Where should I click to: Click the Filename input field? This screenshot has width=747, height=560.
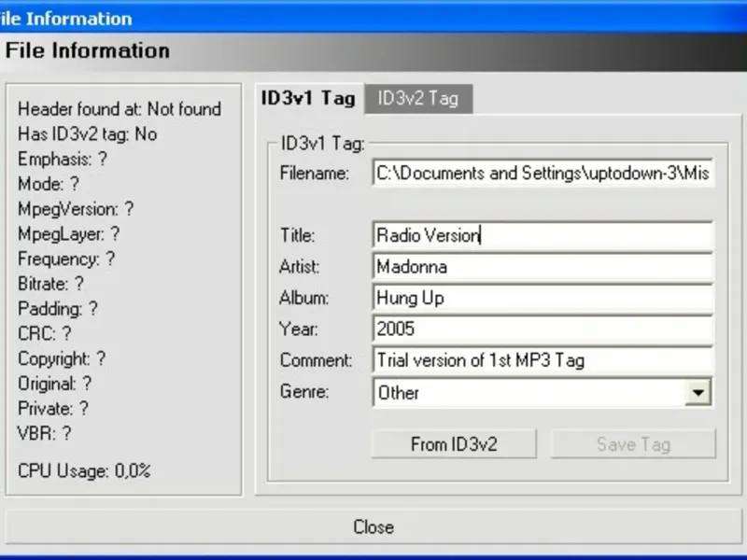[543, 173]
